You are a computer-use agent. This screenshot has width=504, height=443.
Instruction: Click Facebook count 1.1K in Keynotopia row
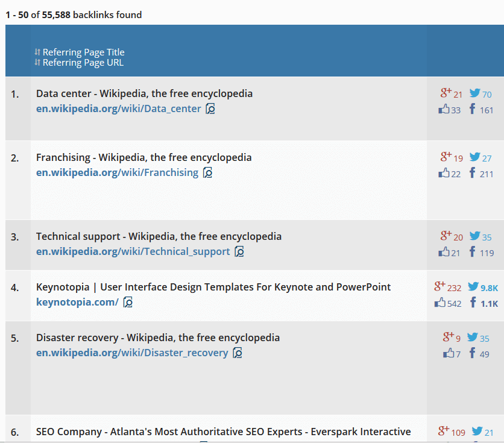coord(489,304)
